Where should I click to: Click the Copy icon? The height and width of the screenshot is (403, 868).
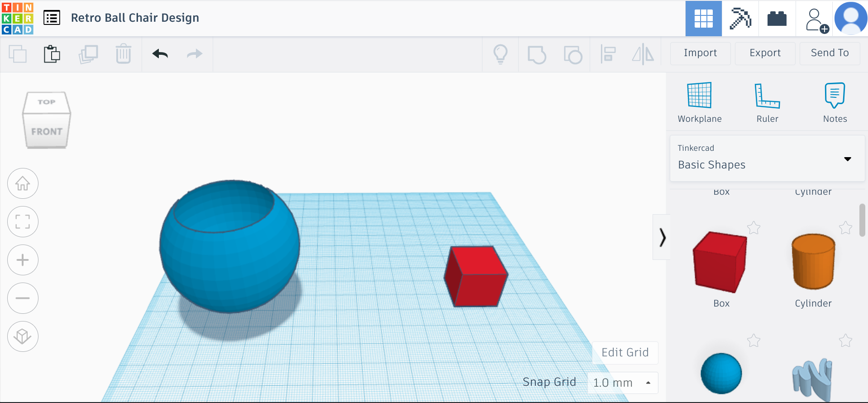click(18, 54)
